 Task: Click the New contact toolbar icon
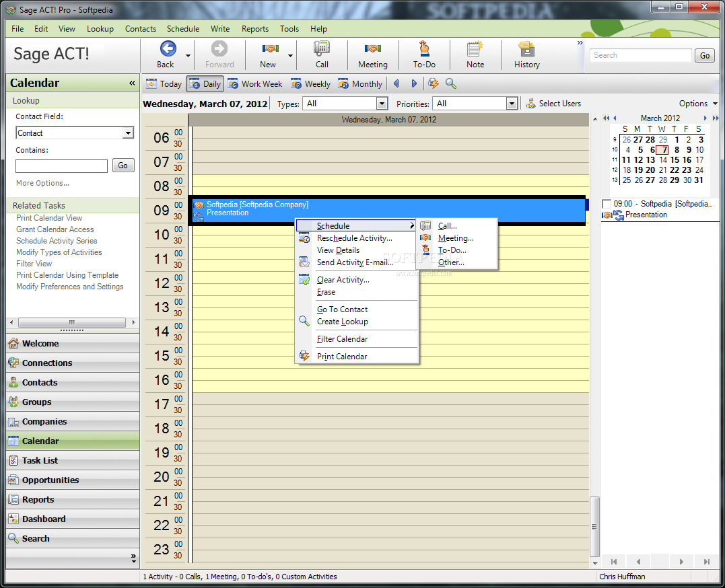click(270, 48)
